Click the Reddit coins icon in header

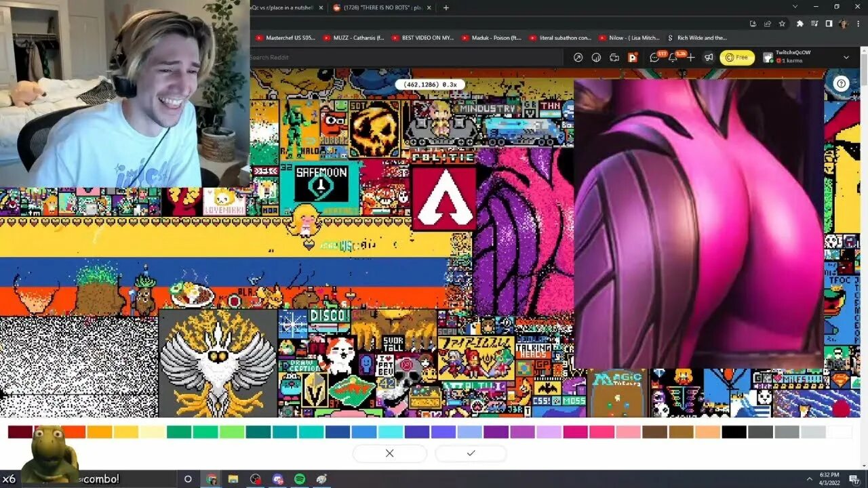tap(596, 58)
